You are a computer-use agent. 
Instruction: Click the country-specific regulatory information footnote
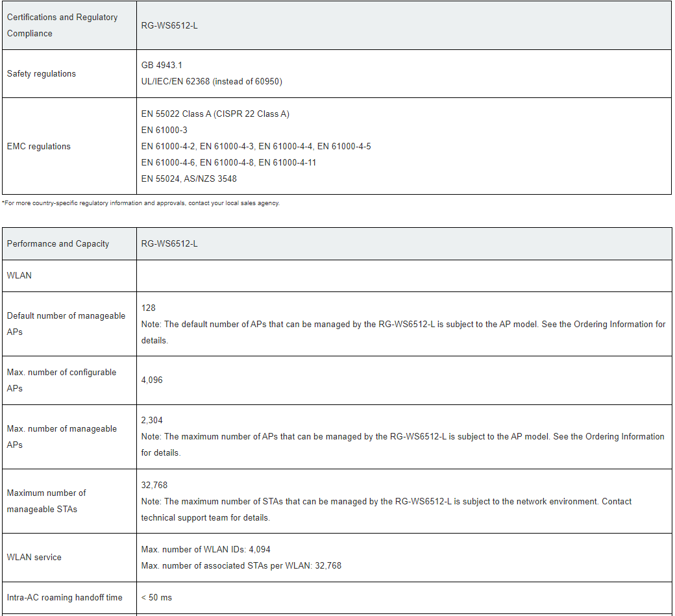point(141,203)
